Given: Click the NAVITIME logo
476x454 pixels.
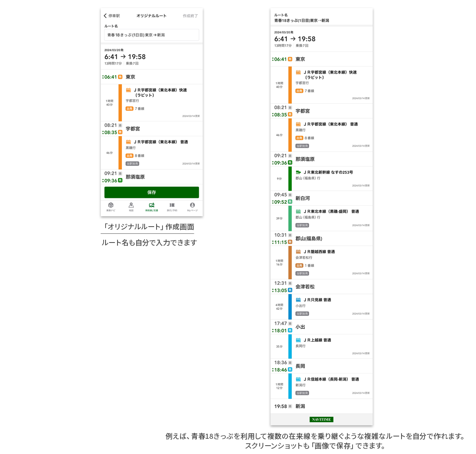Looking at the screenshot, I should coord(321,419).
